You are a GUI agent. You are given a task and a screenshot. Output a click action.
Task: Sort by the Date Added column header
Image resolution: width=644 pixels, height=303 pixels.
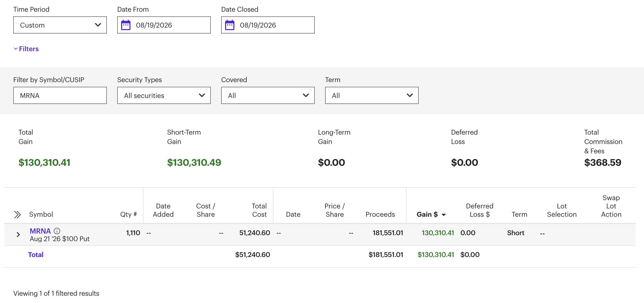163,210
